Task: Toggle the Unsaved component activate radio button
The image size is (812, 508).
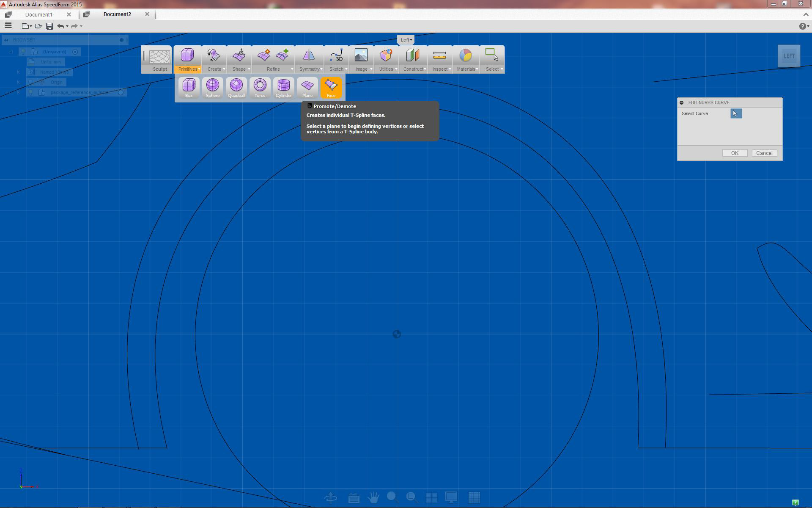Action: (75, 52)
